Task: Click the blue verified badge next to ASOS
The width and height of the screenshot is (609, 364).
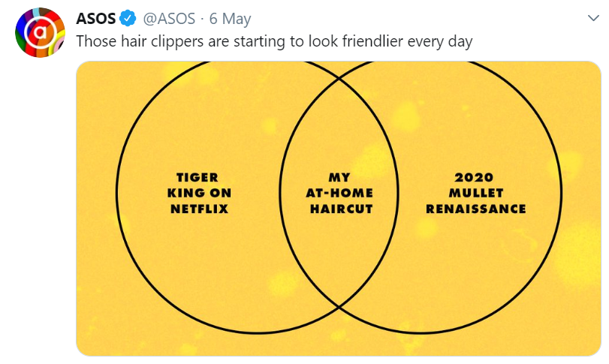Action: point(128,18)
